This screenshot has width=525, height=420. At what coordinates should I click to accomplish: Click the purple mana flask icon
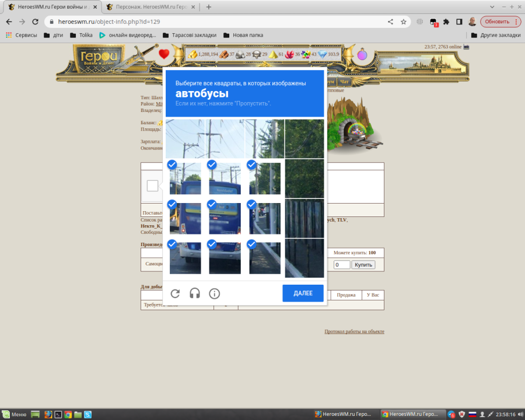point(362,54)
